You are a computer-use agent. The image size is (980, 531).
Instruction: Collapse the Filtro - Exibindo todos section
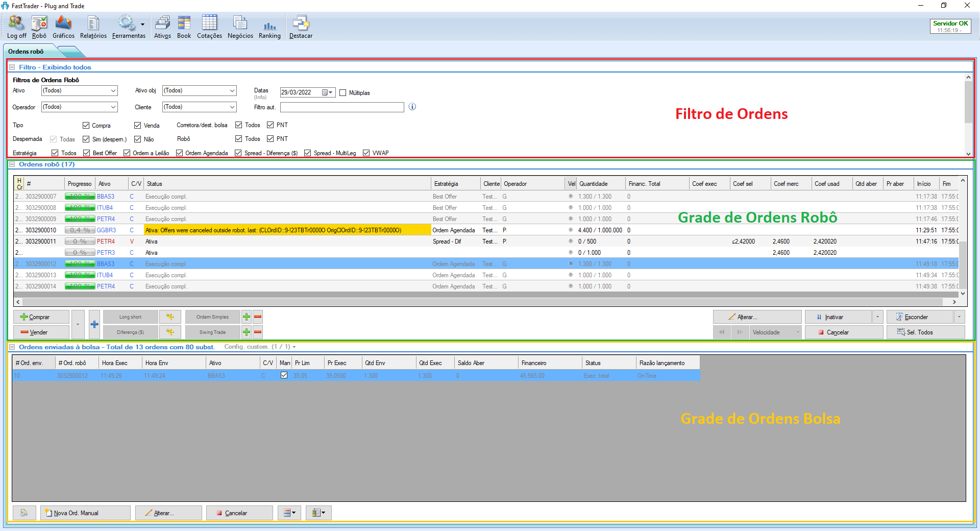12,66
